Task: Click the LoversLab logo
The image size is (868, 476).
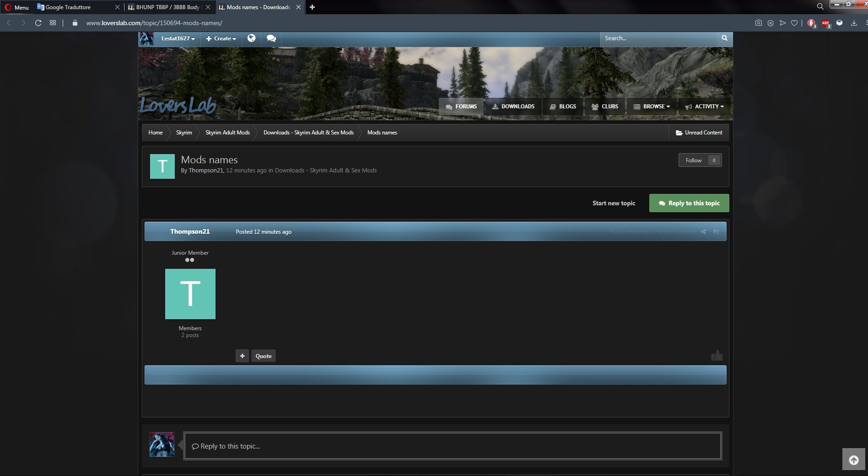Action: [178, 105]
